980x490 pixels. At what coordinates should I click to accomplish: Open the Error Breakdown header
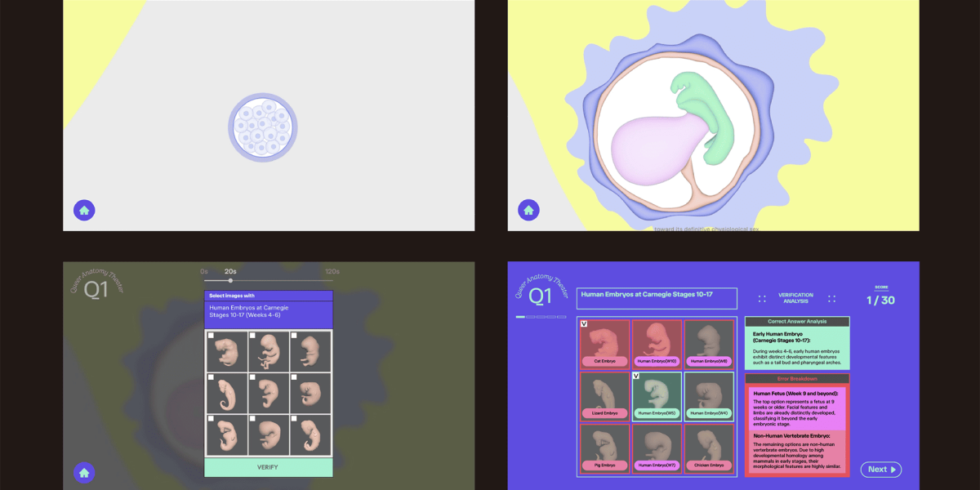point(797,379)
